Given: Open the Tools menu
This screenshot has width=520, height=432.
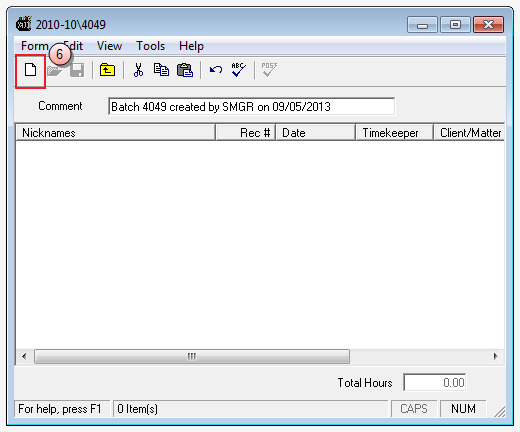Looking at the screenshot, I should point(151,46).
